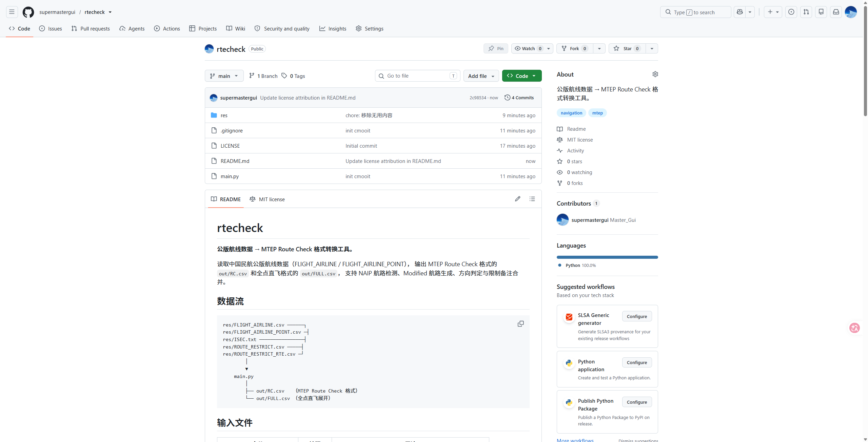868x442 pixels.
Task: Open the hamburger navigation menu
Action: (x=12, y=12)
